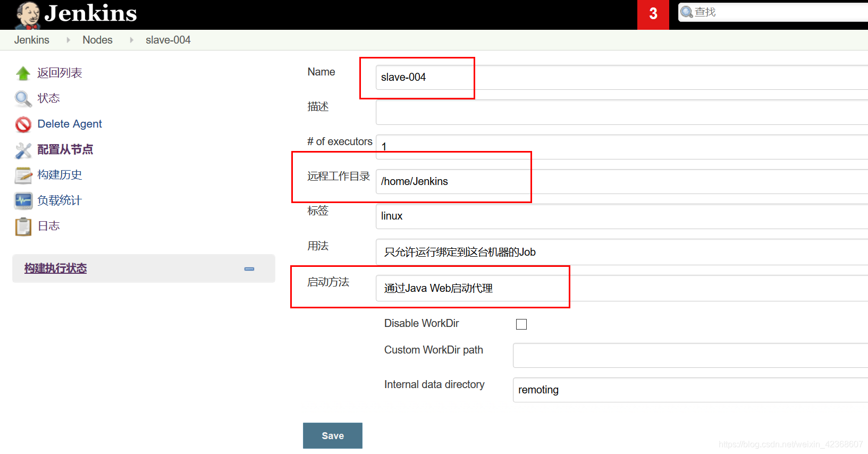Click the empty 描述 description field
The height and width of the screenshot is (454, 868).
pyautogui.click(x=622, y=112)
